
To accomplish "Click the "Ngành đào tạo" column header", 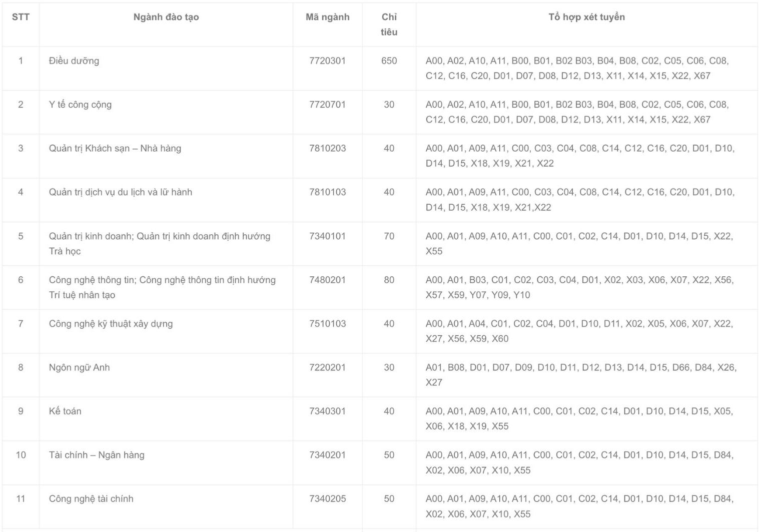I will point(166,18).
